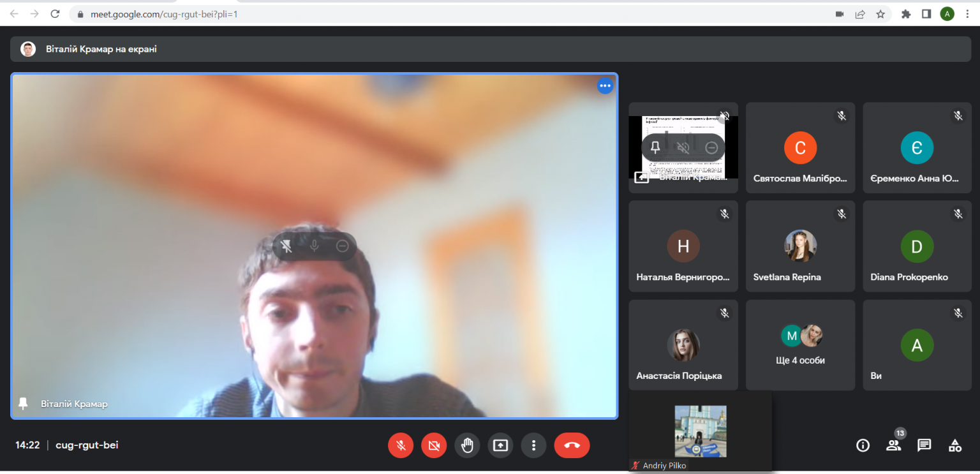Raise your hand in the meeting
The image size is (980, 474).
coord(467,445)
